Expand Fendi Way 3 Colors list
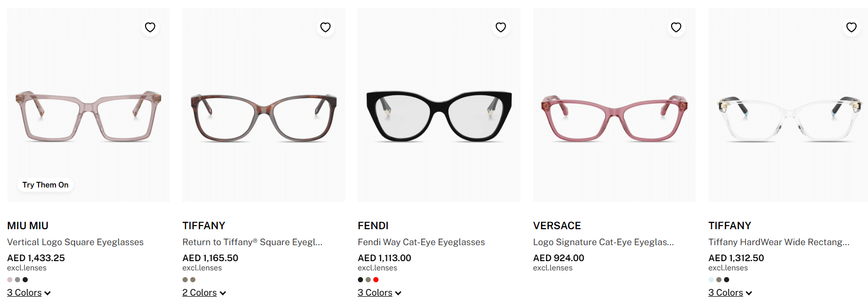Viewport: 868px width, 308px height. click(x=379, y=293)
